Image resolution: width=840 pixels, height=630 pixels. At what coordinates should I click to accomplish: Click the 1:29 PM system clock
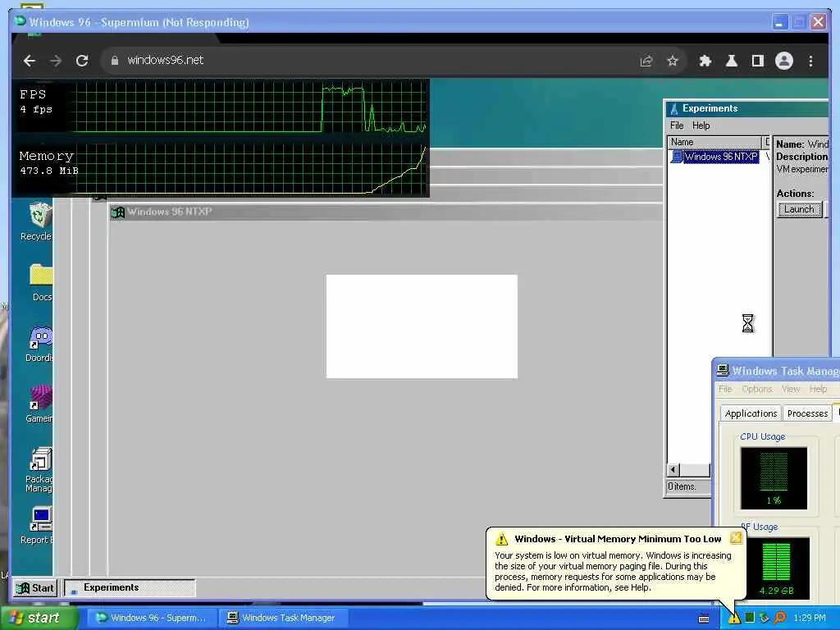[810, 619]
